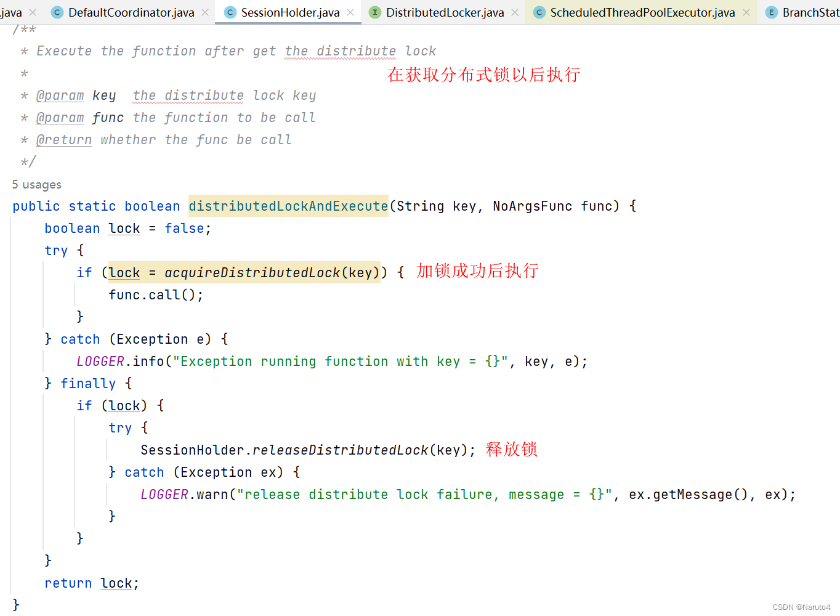This screenshot has width=840, height=616.
Task: Click the "catch (Exception e)" clause
Action: click(x=136, y=339)
